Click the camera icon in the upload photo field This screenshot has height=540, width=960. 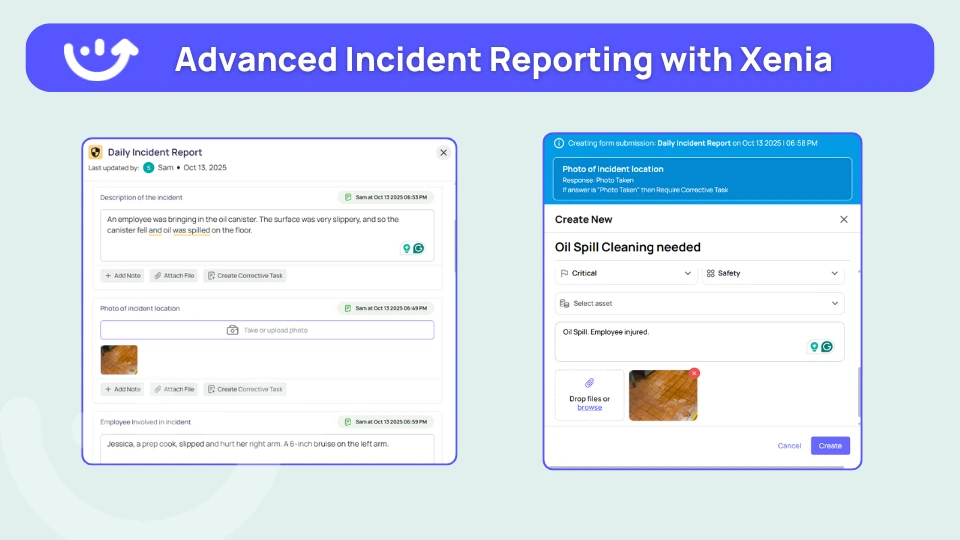click(x=233, y=330)
